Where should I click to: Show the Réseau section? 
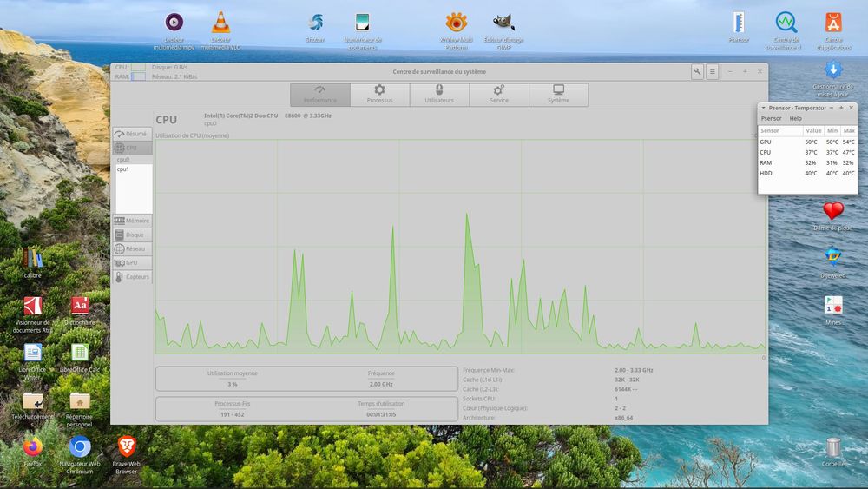132,248
